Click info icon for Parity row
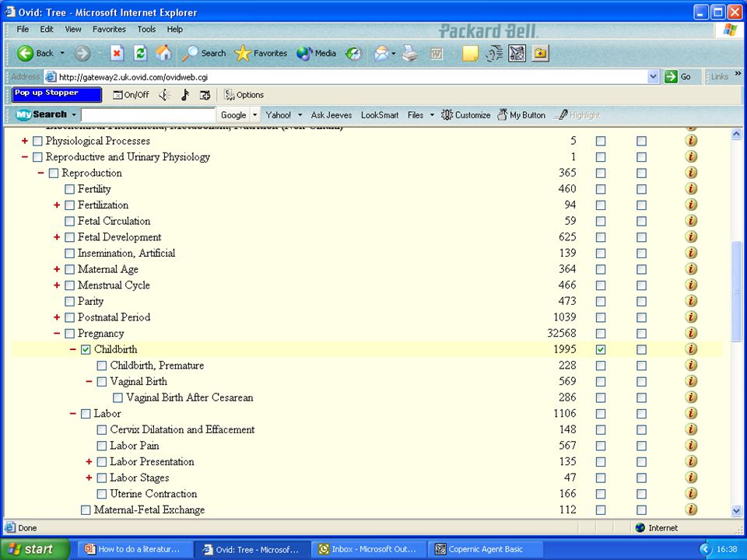The image size is (747, 560). tap(691, 301)
